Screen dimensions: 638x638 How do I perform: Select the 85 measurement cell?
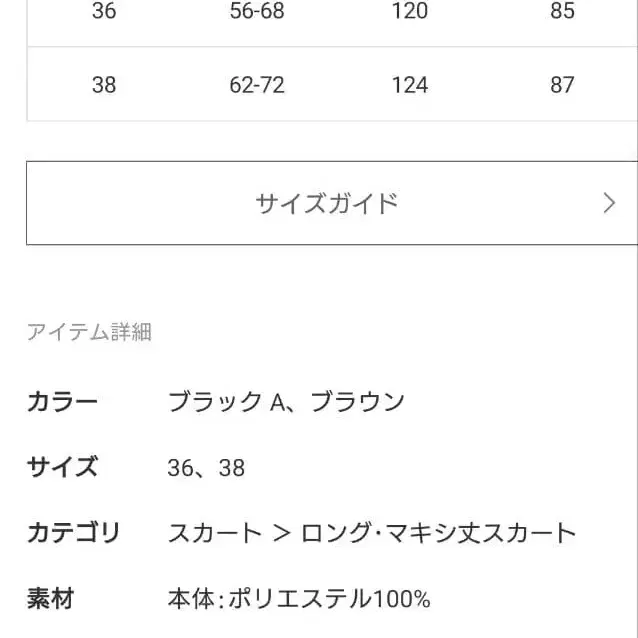[x=563, y=11]
